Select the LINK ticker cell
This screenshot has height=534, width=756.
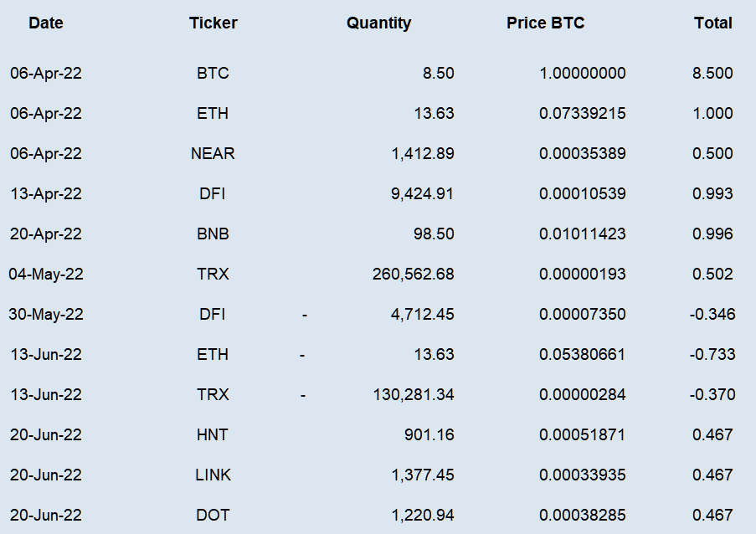pyautogui.click(x=213, y=475)
